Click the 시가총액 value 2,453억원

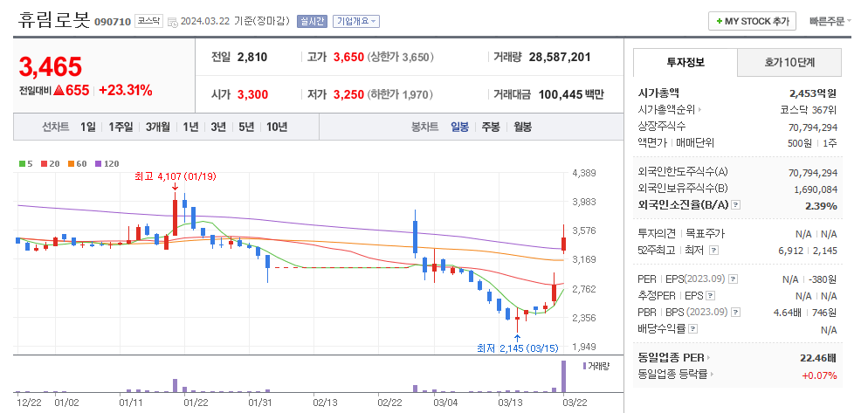[813, 93]
